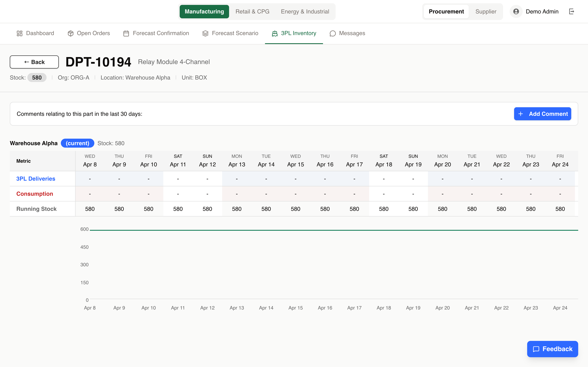This screenshot has height=367, width=588.
Task: Click the Forecast Confirmation calendar icon
Action: [x=126, y=33]
